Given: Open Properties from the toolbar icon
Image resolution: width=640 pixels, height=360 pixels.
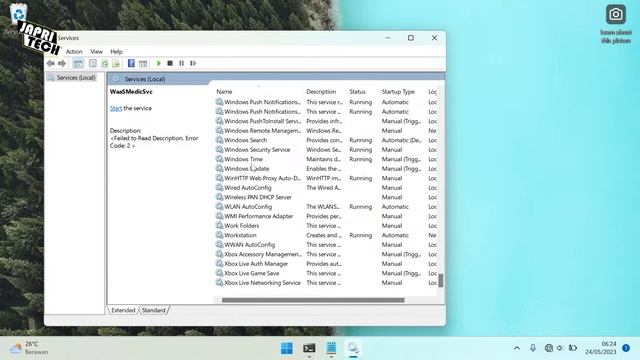Looking at the screenshot, I should tap(93, 63).
